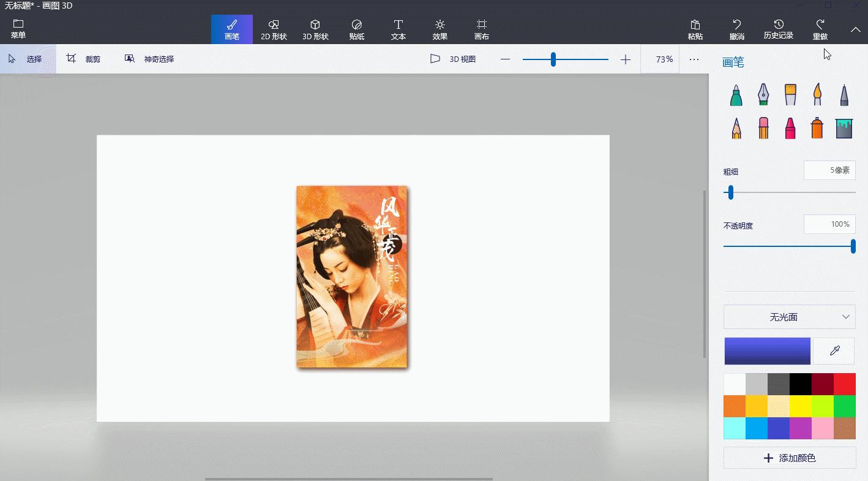This screenshot has height=481, width=868.
Task: Start 神奇选择 (Magic select)
Action: click(149, 59)
